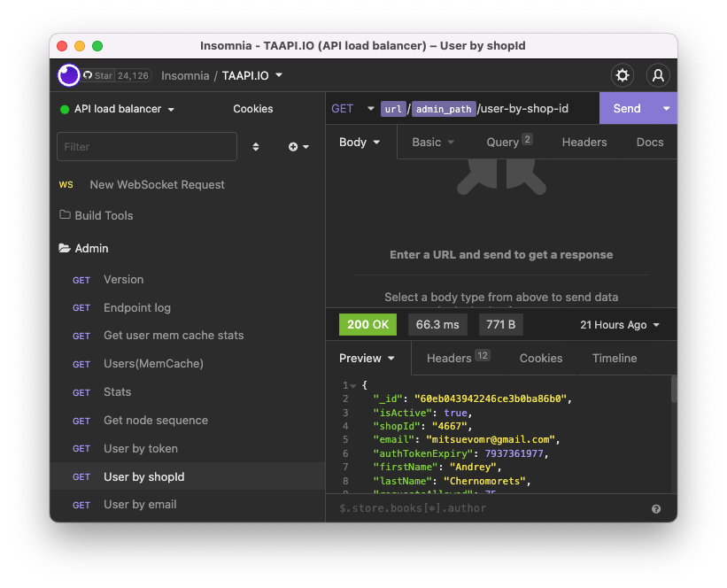Click the Insomnia purple logo icon
The height and width of the screenshot is (588, 727).
coord(68,75)
